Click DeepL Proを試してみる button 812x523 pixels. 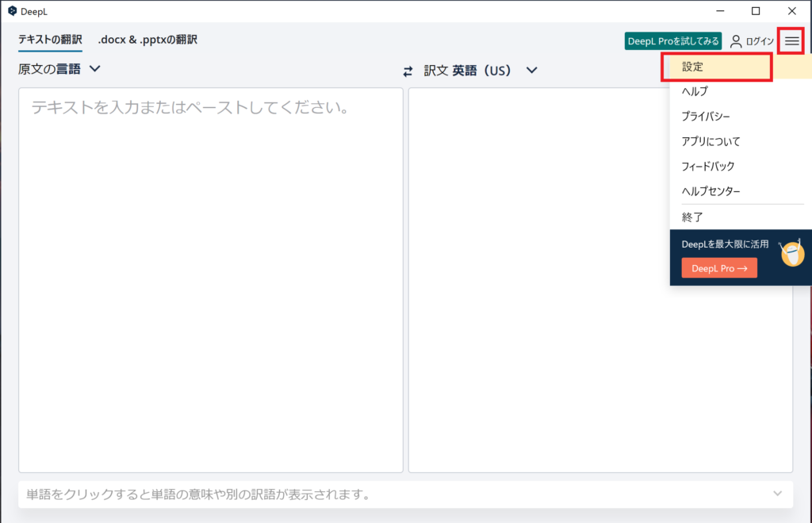[x=672, y=41]
